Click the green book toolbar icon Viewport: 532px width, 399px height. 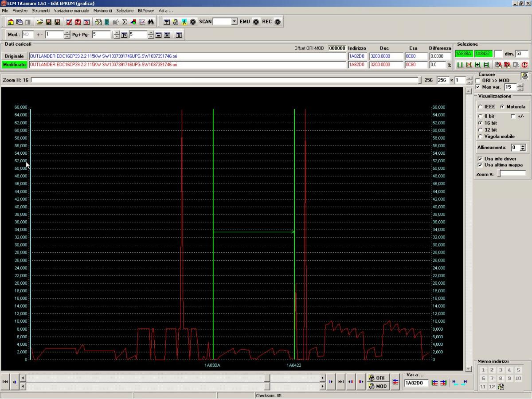(x=107, y=22)
